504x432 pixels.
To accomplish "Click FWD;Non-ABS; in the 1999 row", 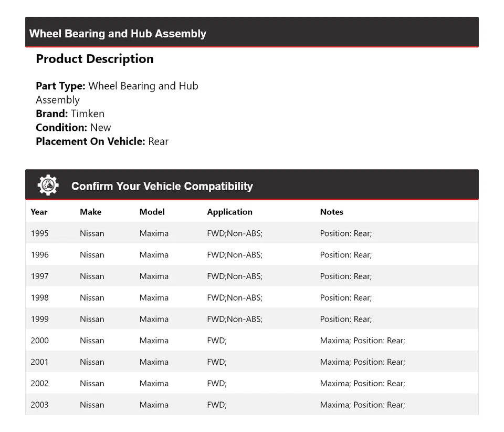I will tap(235, 320).
